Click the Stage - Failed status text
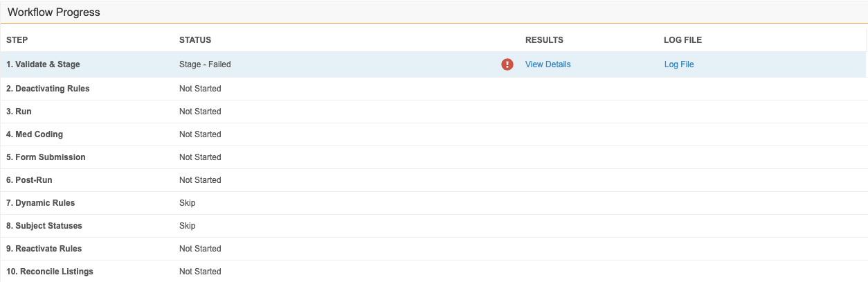This screenshot has height=282, width=868. coord(205,64)
